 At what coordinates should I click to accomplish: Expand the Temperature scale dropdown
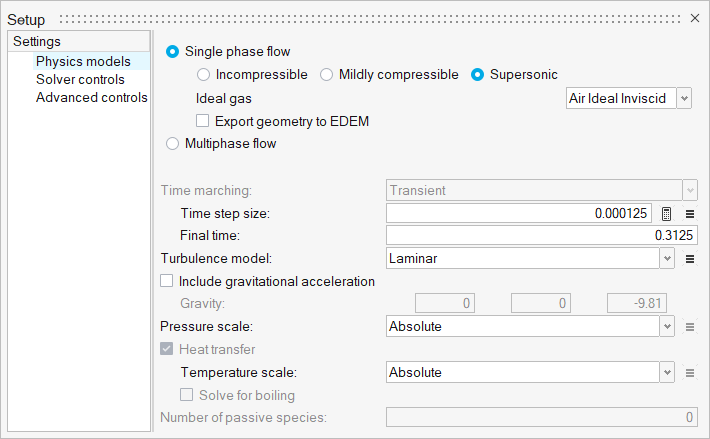[667, 373]
